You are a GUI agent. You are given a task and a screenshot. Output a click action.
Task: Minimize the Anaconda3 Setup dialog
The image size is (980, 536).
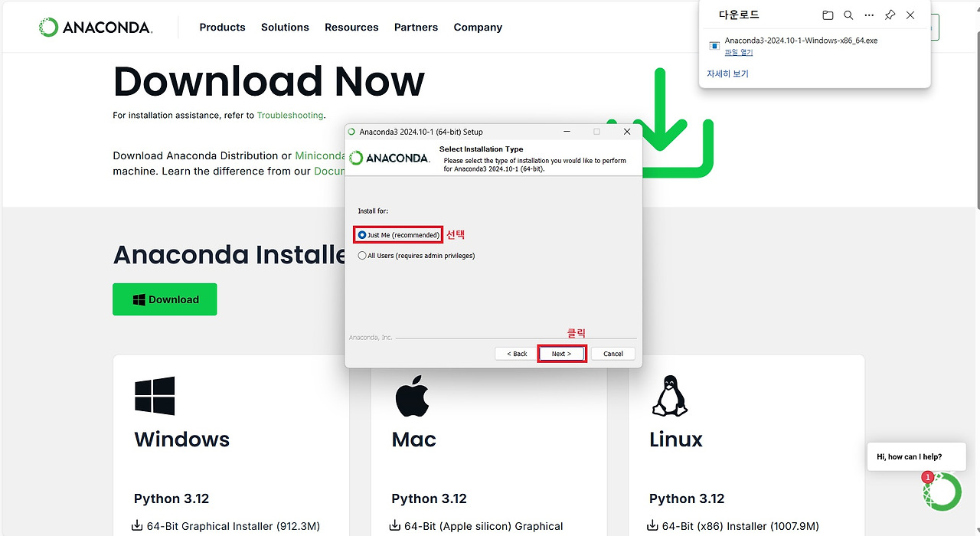click(x=568, y=132)
